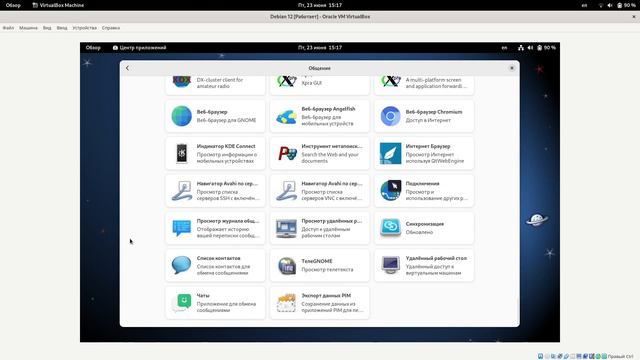Open the multi-platform screen forwarding app card
The image size is (640, 360).
[424, 85]
